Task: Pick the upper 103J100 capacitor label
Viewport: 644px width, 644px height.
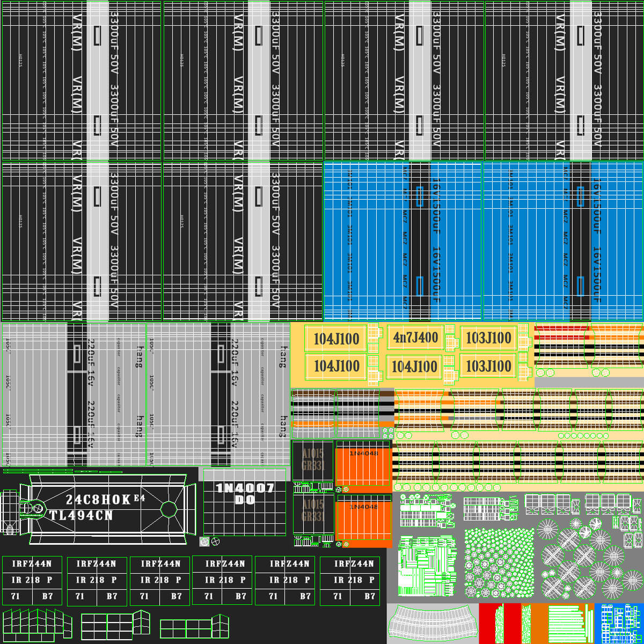Action: (488, 338)
